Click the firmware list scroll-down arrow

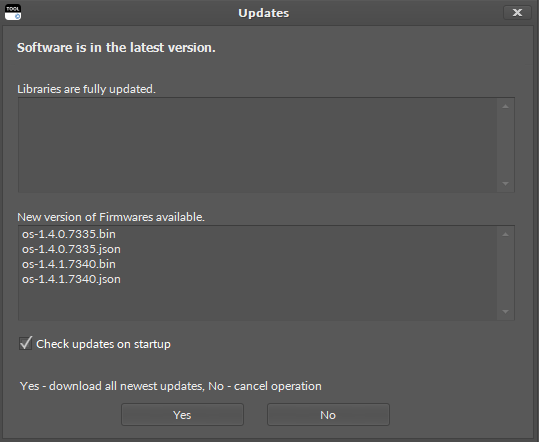click(505, 312)
